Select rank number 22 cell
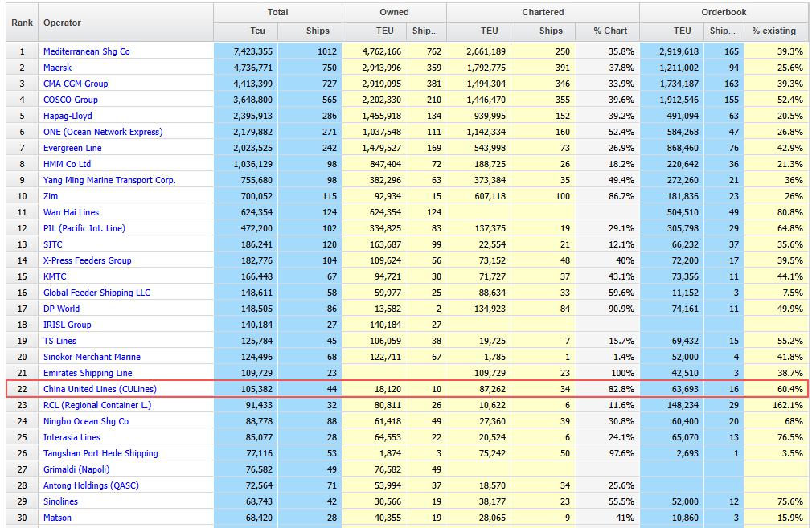The height and width of the screenshot is (528, 812). coord(23,388)
